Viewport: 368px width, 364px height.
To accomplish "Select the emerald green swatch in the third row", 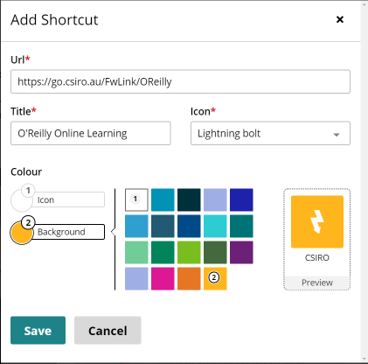I will pyautogui.click(x=163, y=252).
